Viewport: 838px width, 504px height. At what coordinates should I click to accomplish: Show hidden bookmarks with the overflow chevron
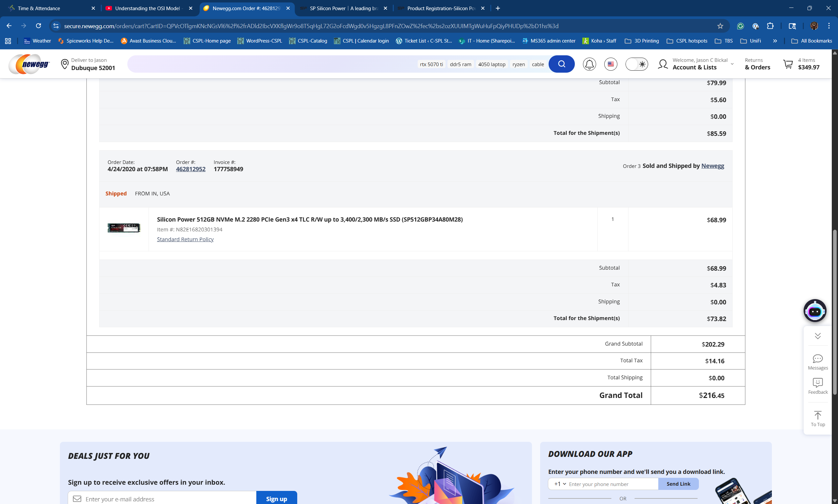click(775, 41)
